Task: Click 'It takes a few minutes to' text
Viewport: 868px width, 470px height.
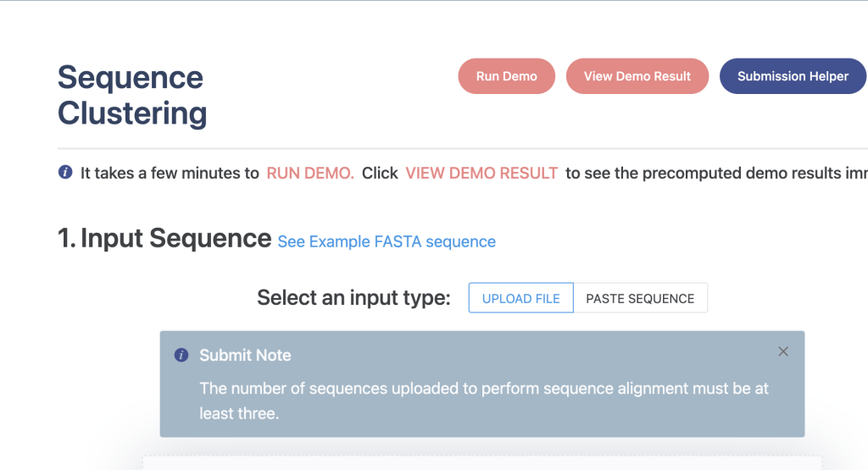Action: point(170,173)
